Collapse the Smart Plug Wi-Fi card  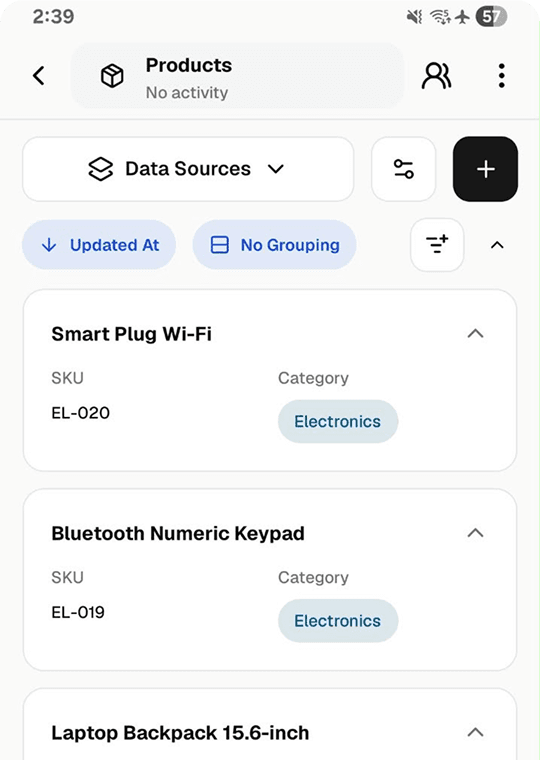click(476, 333)
